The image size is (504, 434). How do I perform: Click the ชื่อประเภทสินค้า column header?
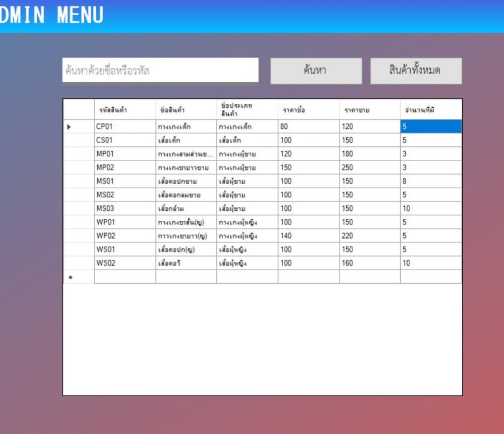[247, 110]
